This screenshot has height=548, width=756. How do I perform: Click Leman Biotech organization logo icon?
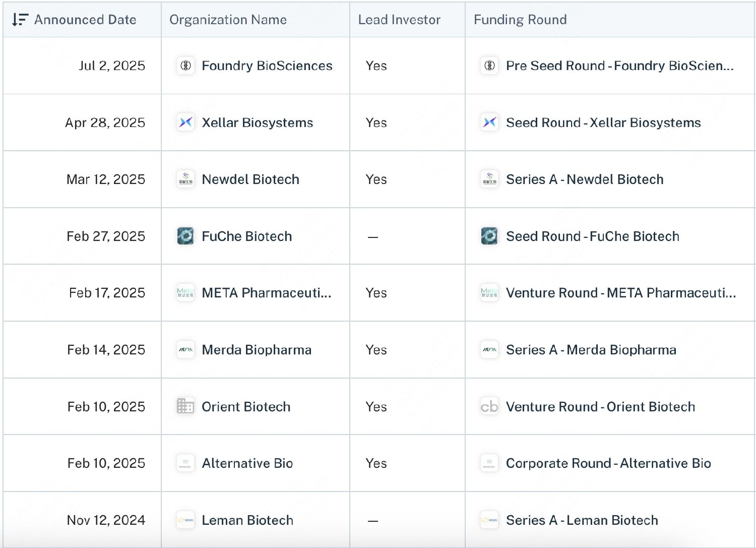click(x=185, y=520)
